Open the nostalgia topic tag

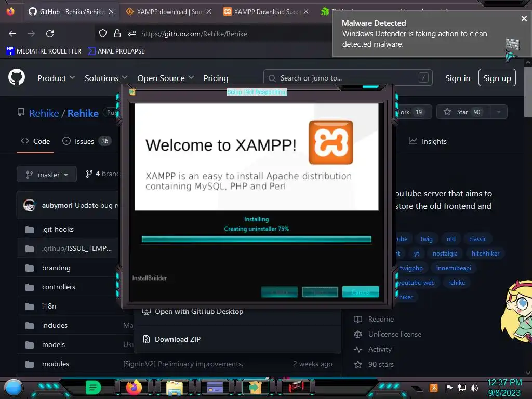445,254
